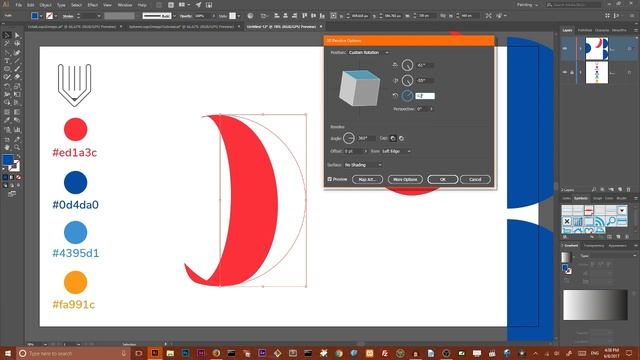The height and width of the screenshot is (360, 640).
Task: Click the RSS symbol in Symbols panel
Action: point(599,221)
